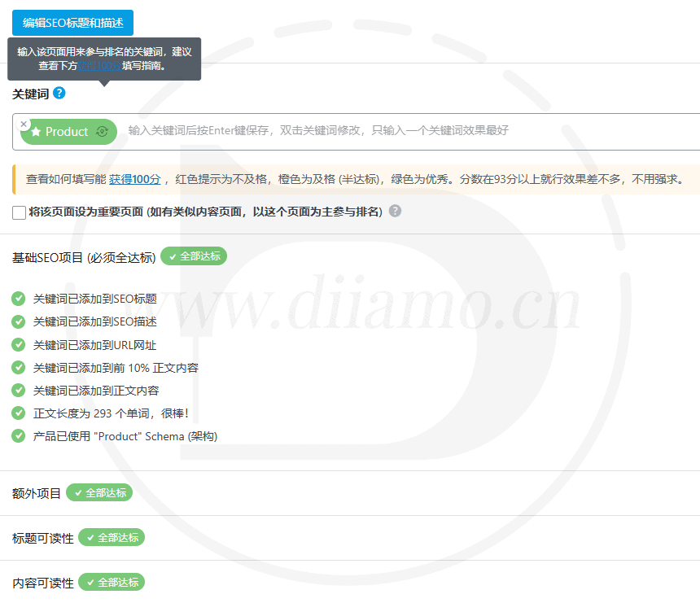This screenshot has height=603, width=700.
Task: Select the text 产品已使用 "Product" Schema (架构)
Action: pyautogui.click(x=125, y=436)
